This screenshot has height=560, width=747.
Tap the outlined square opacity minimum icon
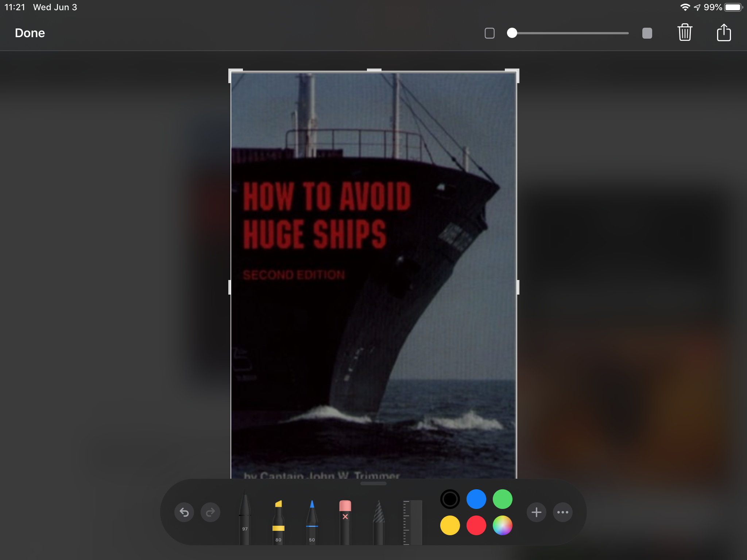(x=489, y=33)
